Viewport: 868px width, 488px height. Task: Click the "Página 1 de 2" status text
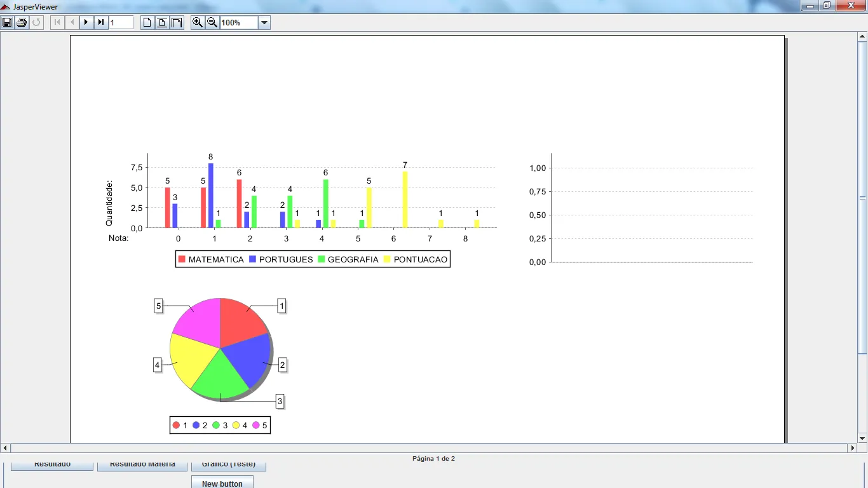[433, 458]
